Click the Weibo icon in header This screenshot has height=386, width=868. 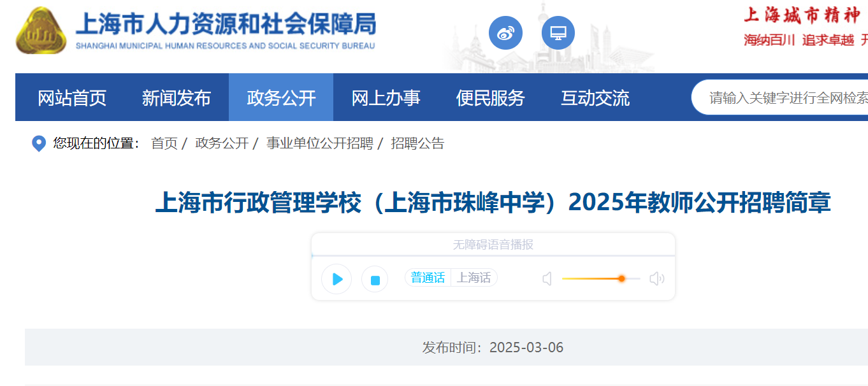[505, 32]
